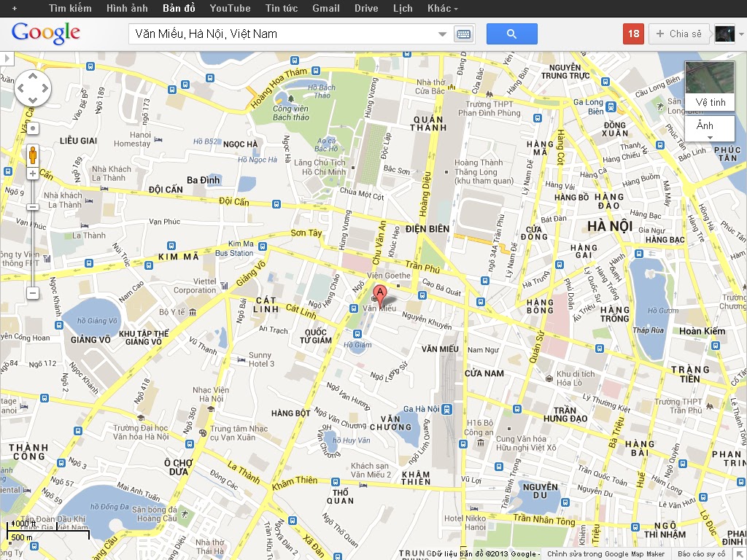Open Tin tức in the top bar

[281, 8]
